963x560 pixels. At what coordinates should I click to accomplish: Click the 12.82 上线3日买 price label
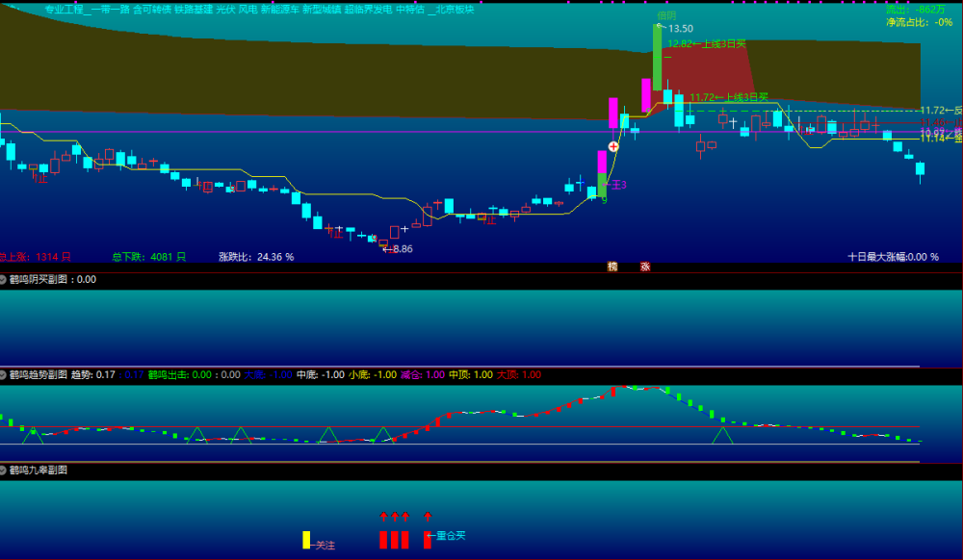pyautogui.click(x=706, y=43)
